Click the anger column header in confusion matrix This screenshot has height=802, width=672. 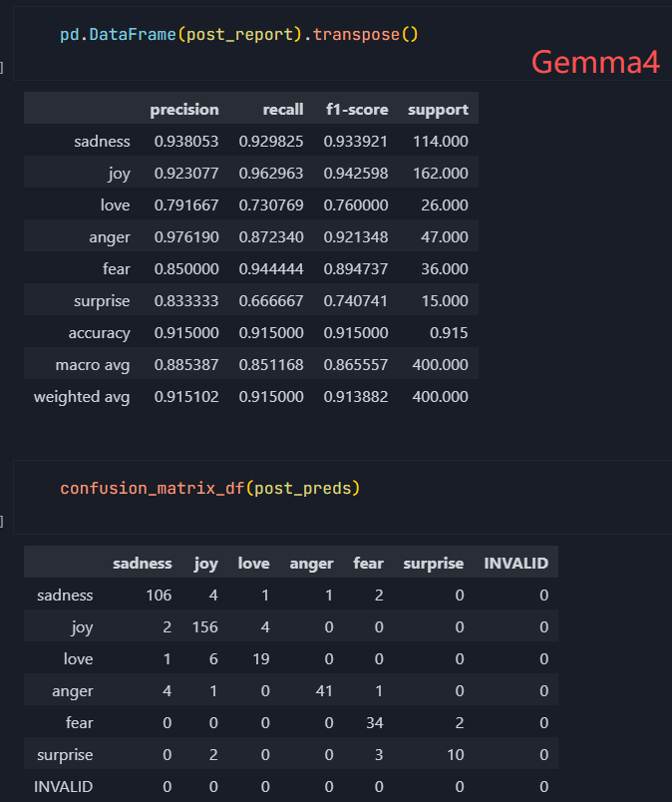pyautogui.click(x=311, y=564)
